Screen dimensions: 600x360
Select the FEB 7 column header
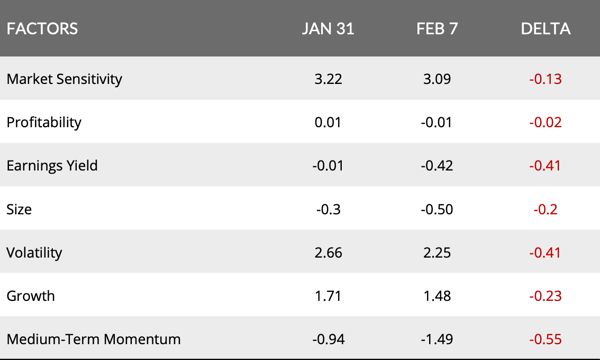click(x=437, y=29)
